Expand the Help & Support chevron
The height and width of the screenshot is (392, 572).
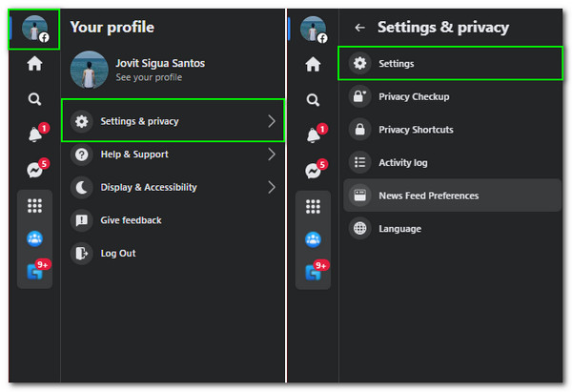(x=272, y=155)
